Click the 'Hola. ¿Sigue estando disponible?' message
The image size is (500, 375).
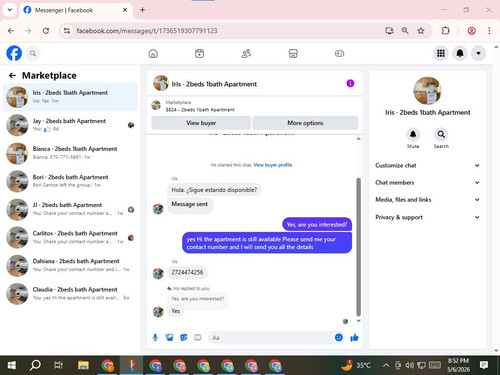pos(214,190)
